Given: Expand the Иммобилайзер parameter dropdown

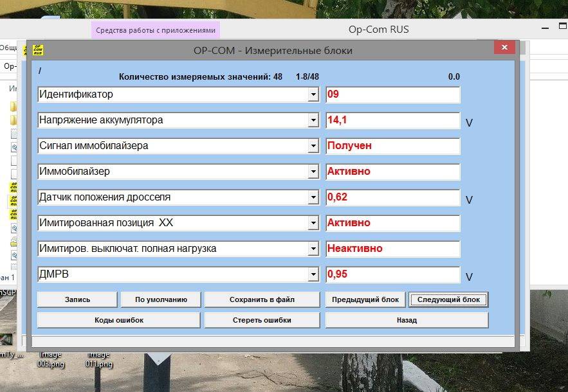Looking at the screenshot, I should point(313,172).
